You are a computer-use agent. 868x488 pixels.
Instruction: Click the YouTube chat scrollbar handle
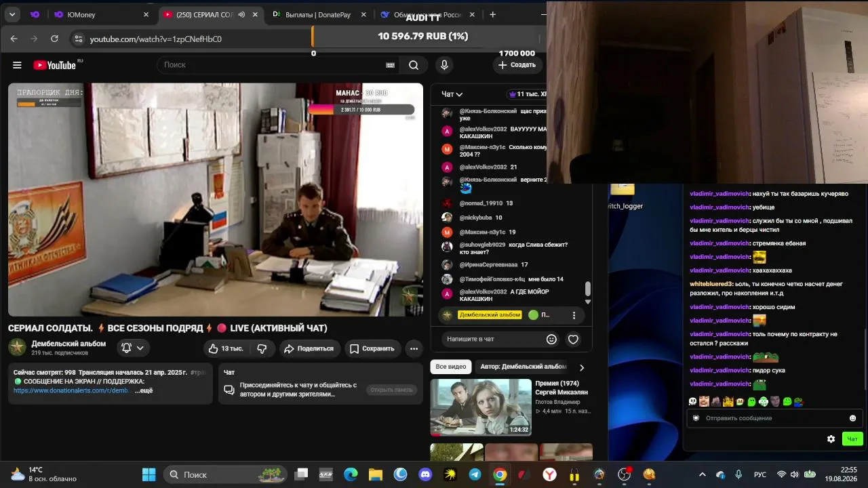point(588,289)
